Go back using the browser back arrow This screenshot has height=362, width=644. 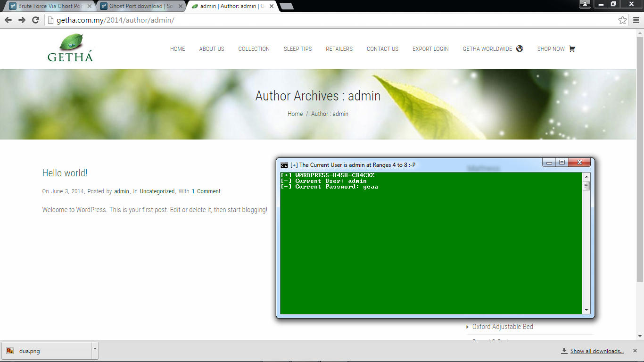[x=8, y=20]
